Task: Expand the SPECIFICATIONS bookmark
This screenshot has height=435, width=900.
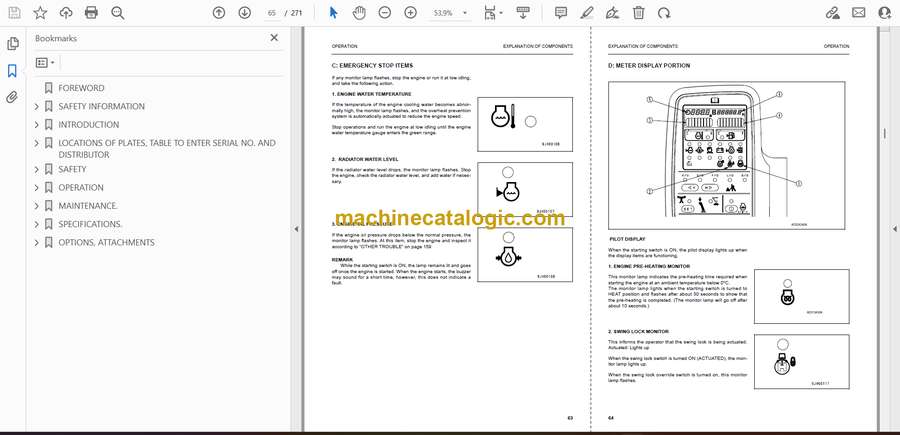Action: [37, 224]
